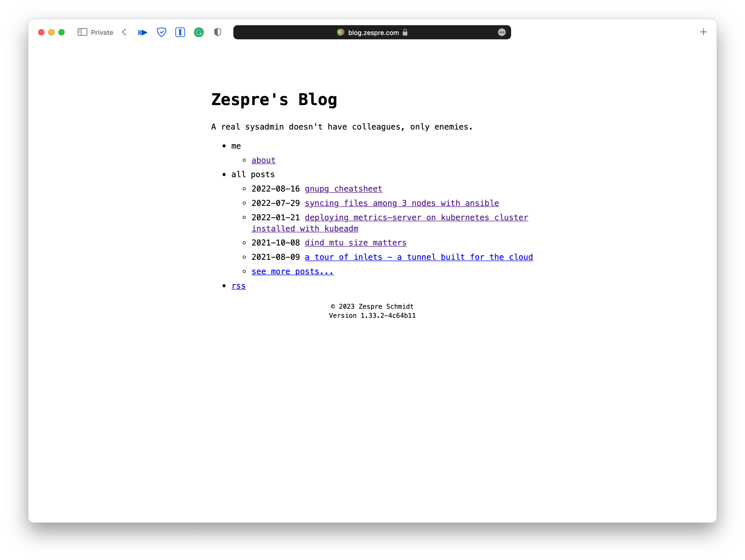This screenshot has width=745, height=560.
Task: Open the blue shield checkmark extension
Action: point(161,32)
